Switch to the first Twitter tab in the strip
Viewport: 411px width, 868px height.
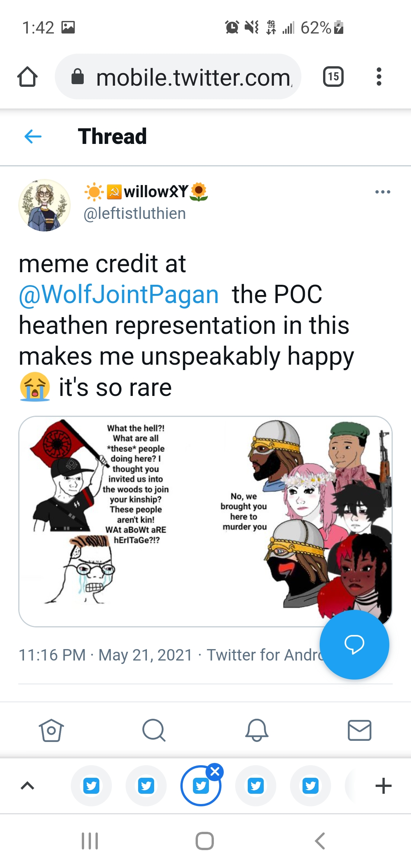[91, 786]
